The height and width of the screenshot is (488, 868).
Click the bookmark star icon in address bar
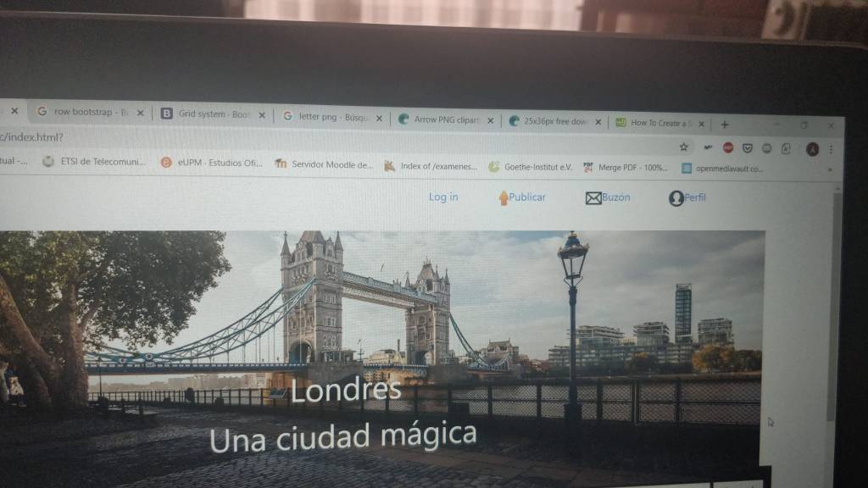(x=684, y=147)
